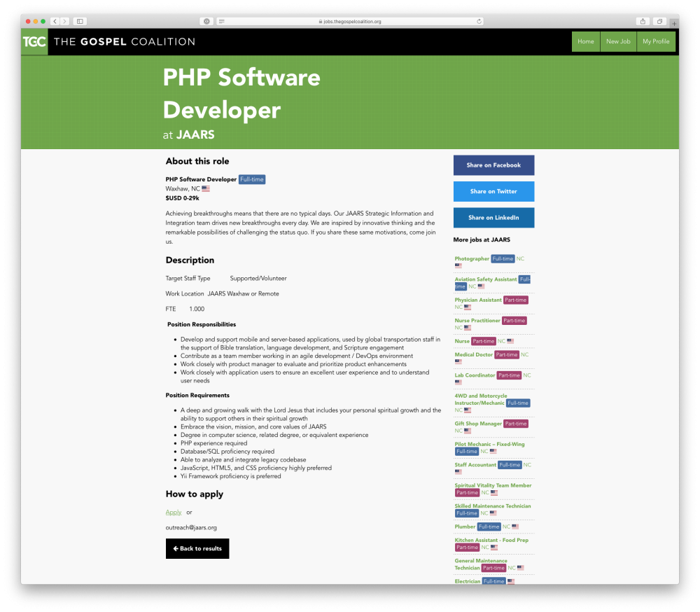The image size is (700, 612).
Task: Go to My Profile
Action: (656, 41)
